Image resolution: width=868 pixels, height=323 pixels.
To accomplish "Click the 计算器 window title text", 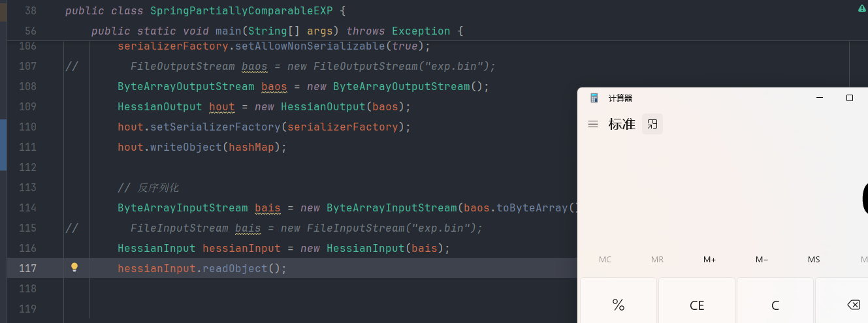I will pyautogui.click(x=620, y=98).
